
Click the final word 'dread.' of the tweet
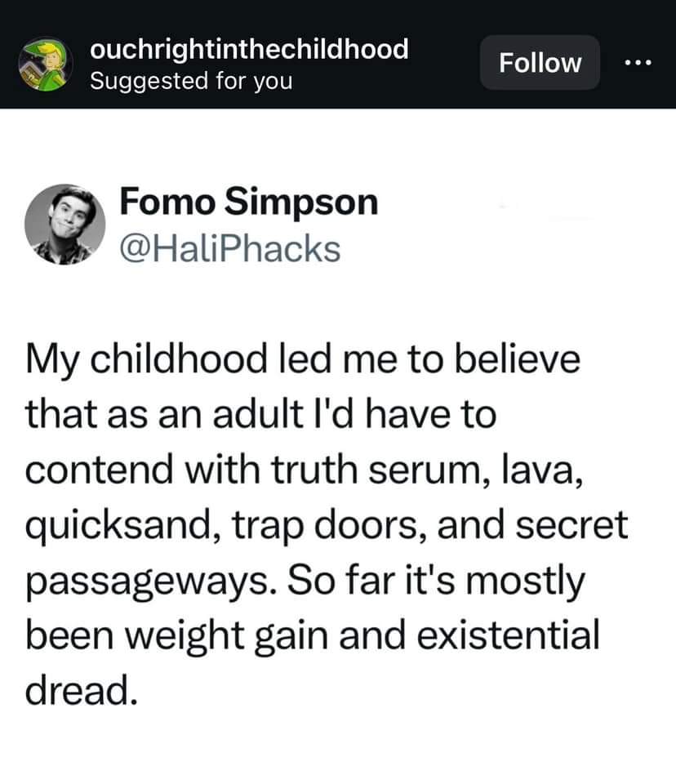(82, 689)
